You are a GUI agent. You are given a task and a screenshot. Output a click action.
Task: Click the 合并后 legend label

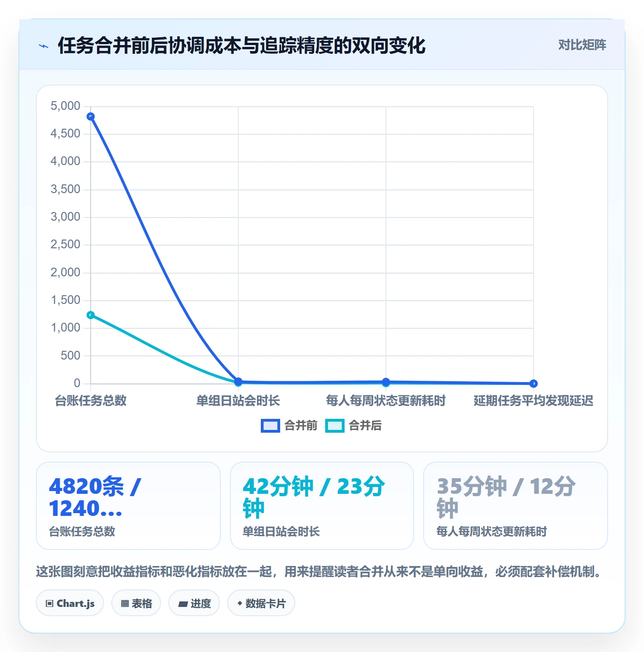tap(365, 426)
